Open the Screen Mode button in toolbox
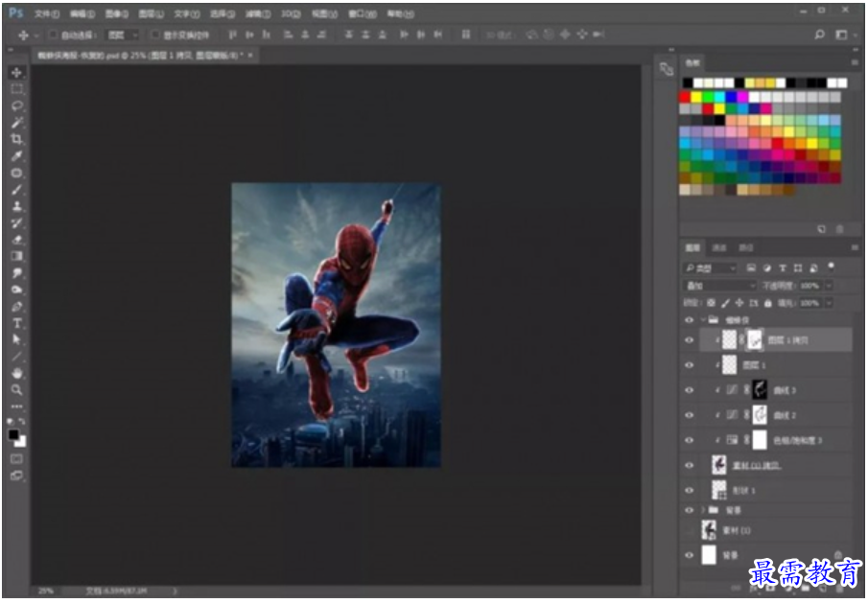The height and width of the screenshot is (603, 868). (16, 475)
